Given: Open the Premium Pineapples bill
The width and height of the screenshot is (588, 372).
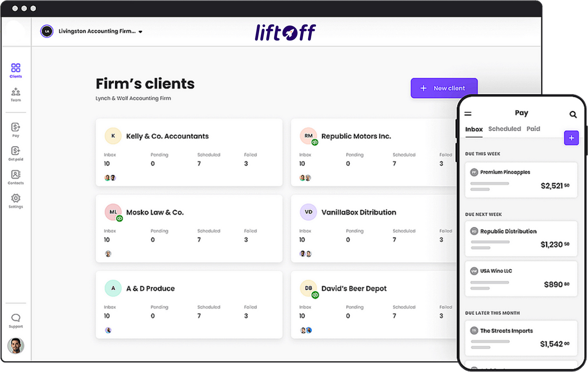Looking at the screenshot, I should 521,180.
